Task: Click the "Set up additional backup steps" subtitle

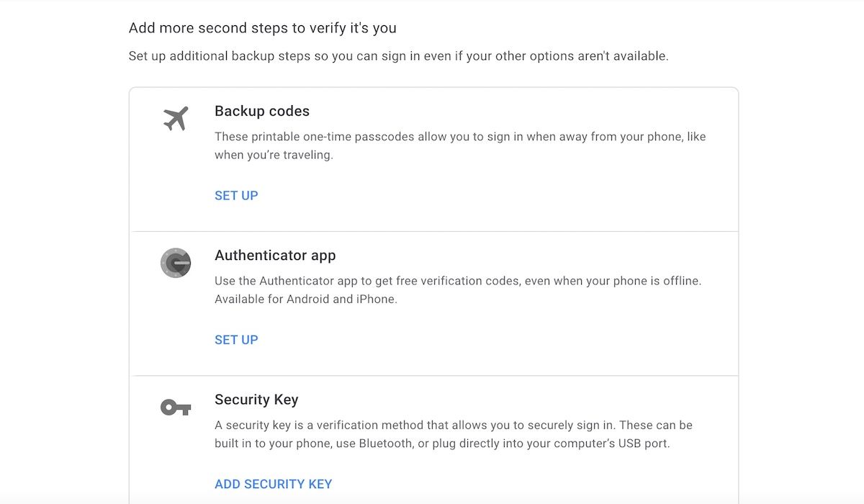Action: point(398,55)
